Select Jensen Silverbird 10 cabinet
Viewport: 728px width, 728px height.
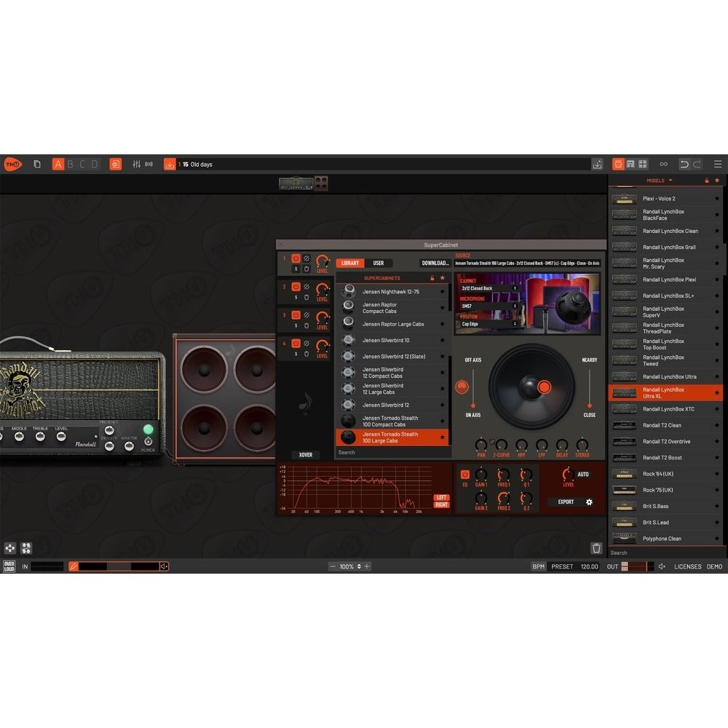tap(392, 340)
